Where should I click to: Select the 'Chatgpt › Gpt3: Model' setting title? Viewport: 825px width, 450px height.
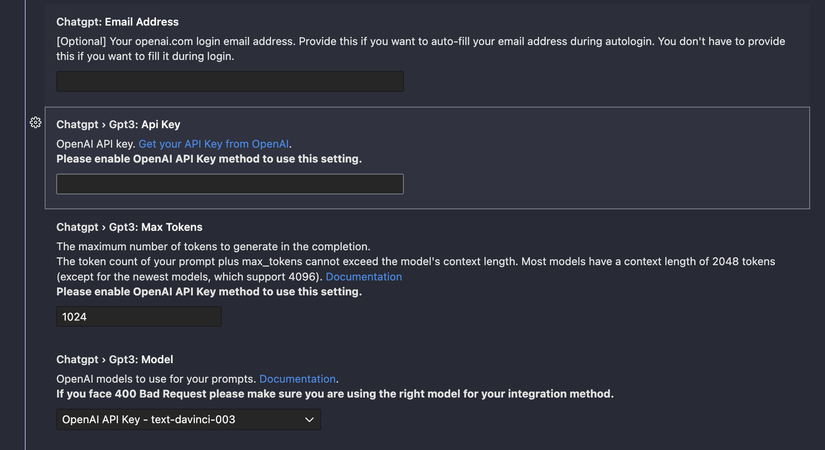pyautogui.click(x=115, y=359)
